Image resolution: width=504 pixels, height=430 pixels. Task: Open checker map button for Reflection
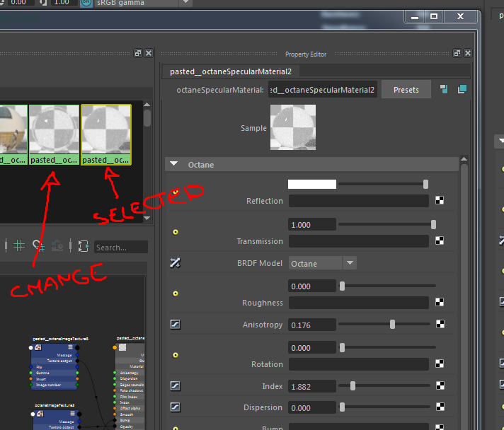pyautogui.click(x=440, y=200)
